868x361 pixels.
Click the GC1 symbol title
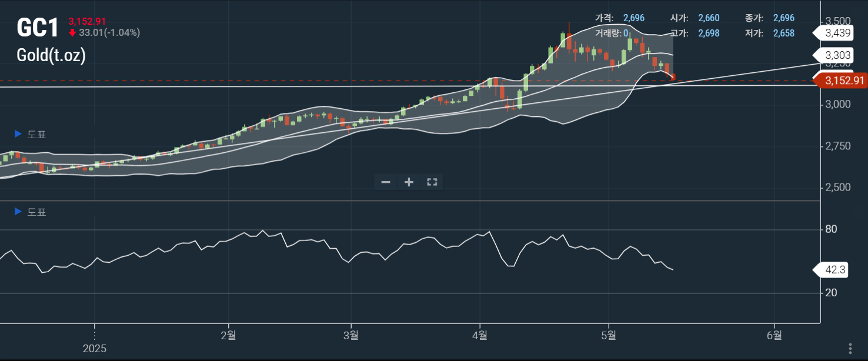[x=38, y=28]
